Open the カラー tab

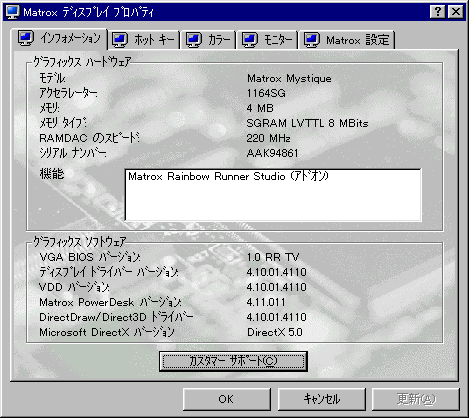[209, 40]
